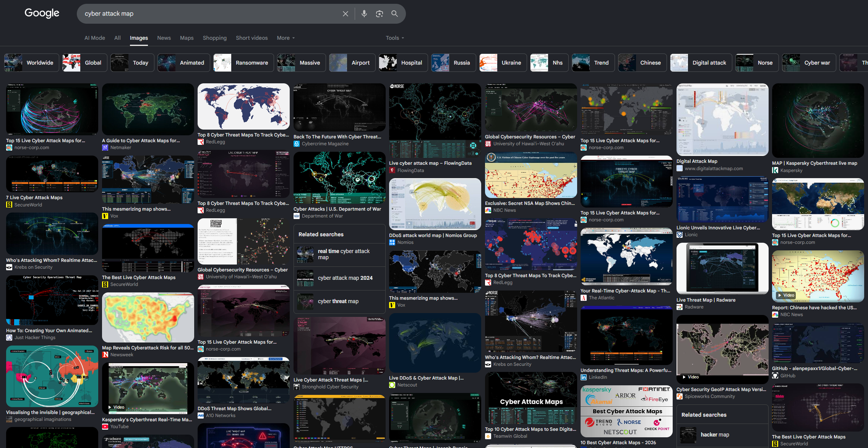Open 'Exclusive: Secret NSA Map' NBC News title
868x448 pixels.
530,203
